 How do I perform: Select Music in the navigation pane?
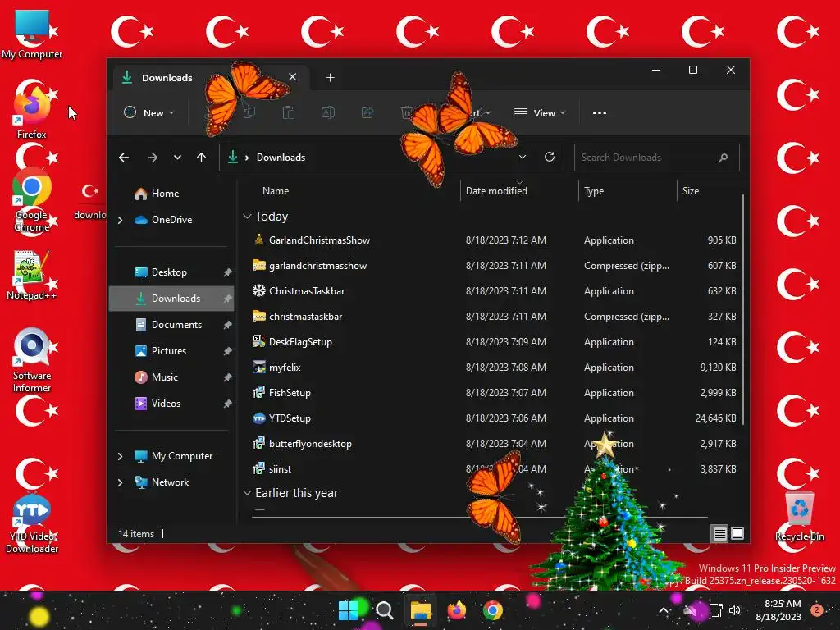pos(171,377)
